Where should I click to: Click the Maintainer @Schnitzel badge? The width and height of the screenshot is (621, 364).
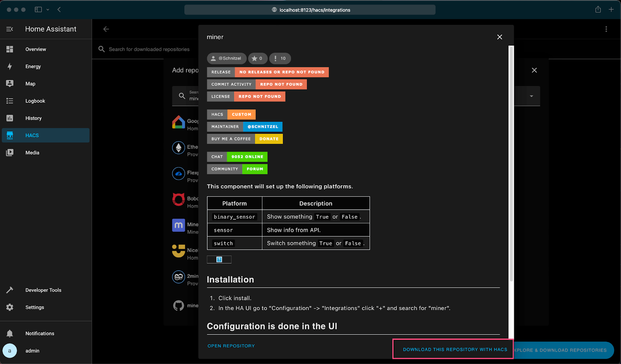[245, 126]
